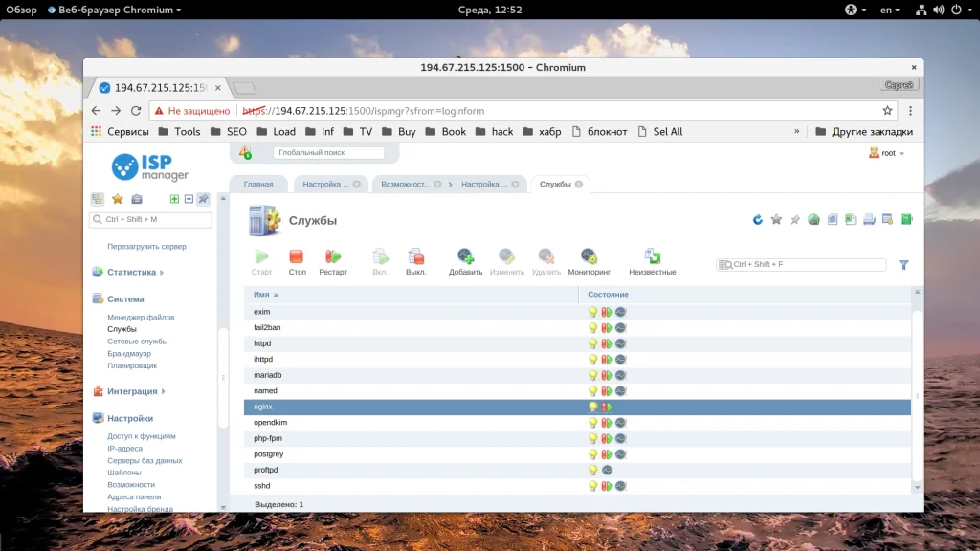Toggle the favorites star in the left sidebar
This screenshot has height=551, width=980.
(x=118, y=199)
